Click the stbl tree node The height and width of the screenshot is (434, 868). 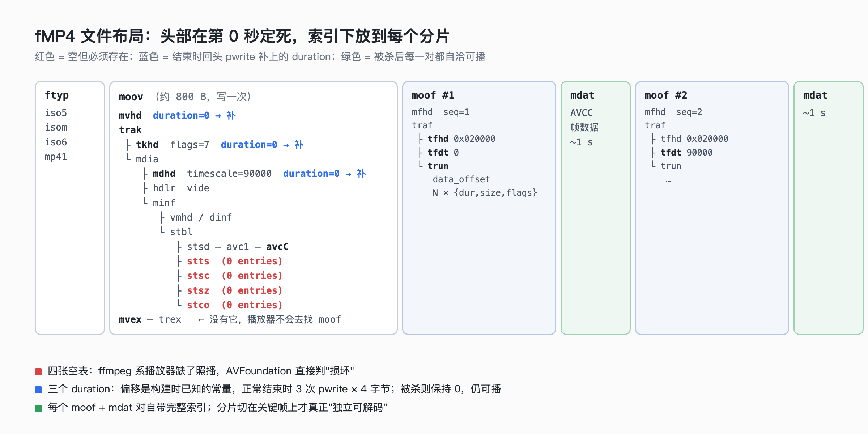pyautogui.click(x=181, y=232)
